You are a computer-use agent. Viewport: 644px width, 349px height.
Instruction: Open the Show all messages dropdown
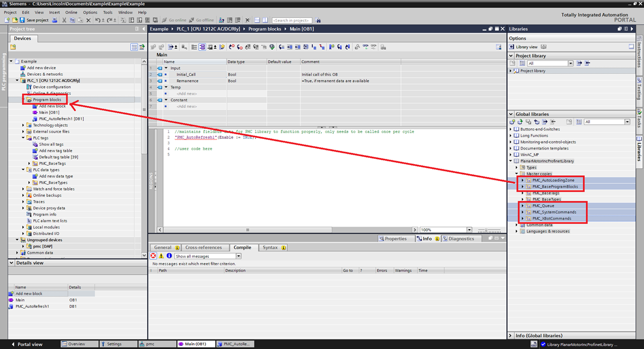(x=239, y=255)
